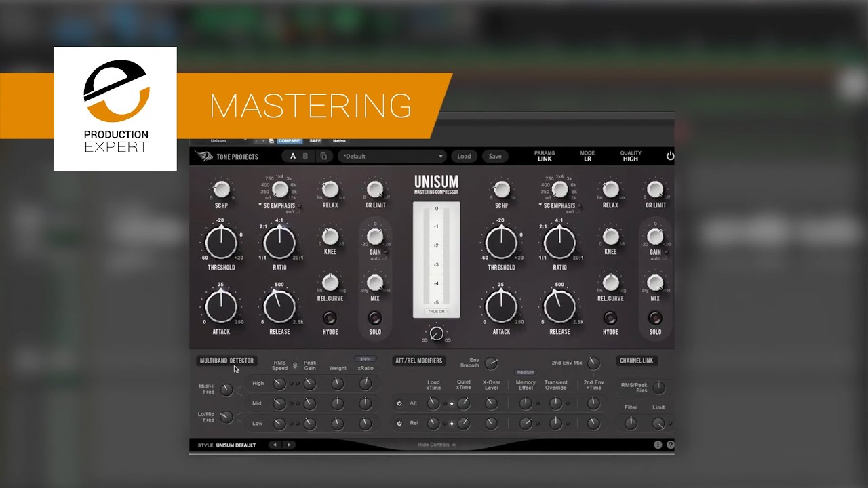The image size is (868, 488).
Task: Click the Tone Projects logo
Action: pyautogui.click(x=228, y=156)
